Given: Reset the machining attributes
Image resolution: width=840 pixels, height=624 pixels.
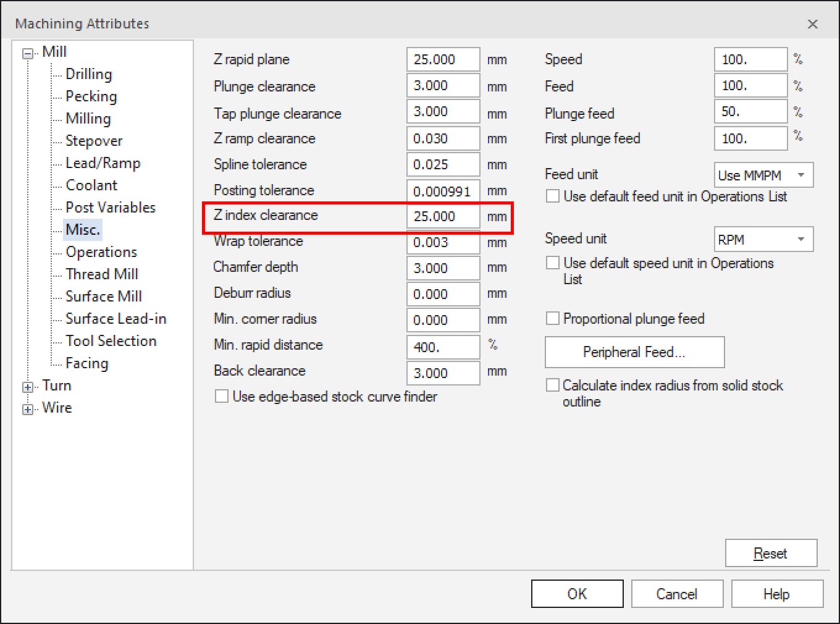Looking at the screenshot, I should 770,552.
